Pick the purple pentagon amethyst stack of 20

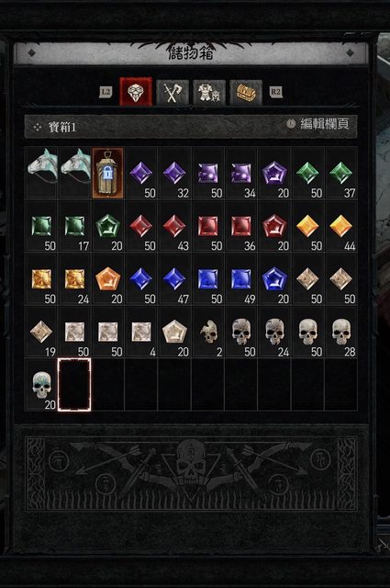[x=274, y=173]
